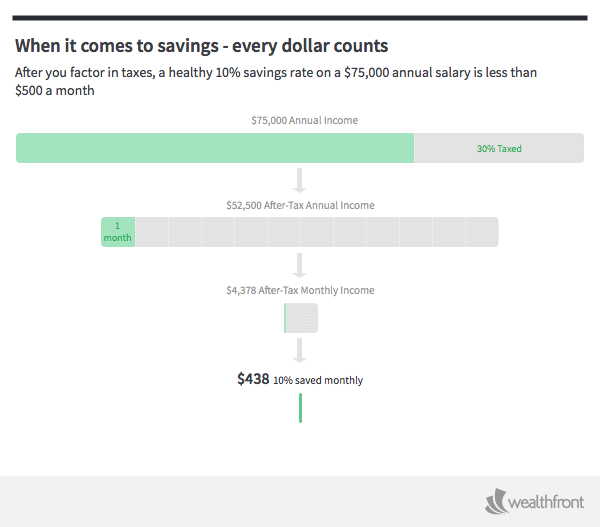Image resolution: width=600 pixels, height=527 pixels.
Task: Select the green "1 month" segment
Action: (118, 232)
